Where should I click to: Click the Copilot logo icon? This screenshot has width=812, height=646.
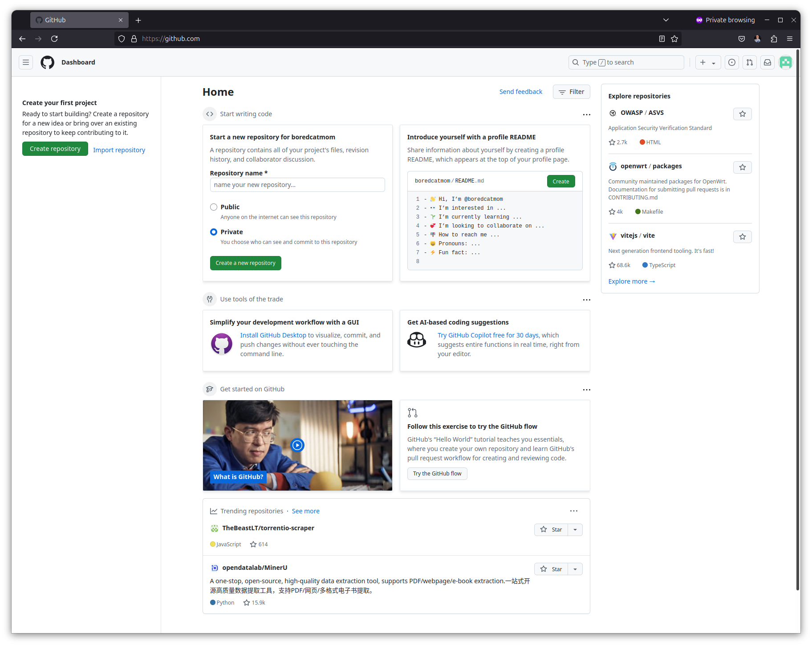(x=417, y=340)
